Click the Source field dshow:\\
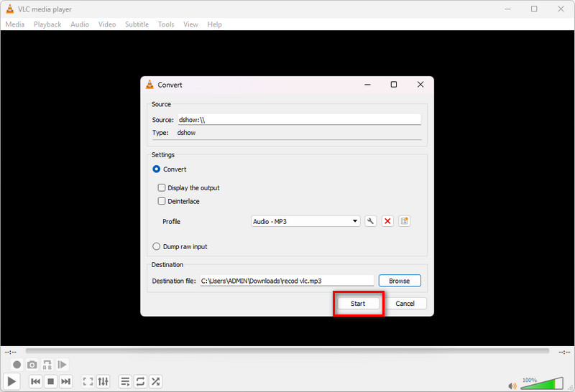The image size is (575, 392). click(x=299, y=119)
